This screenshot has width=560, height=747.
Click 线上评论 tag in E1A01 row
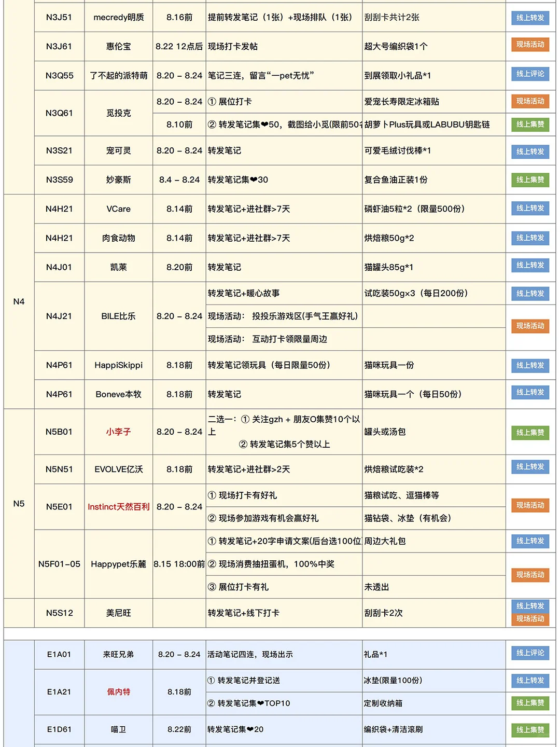530,653
